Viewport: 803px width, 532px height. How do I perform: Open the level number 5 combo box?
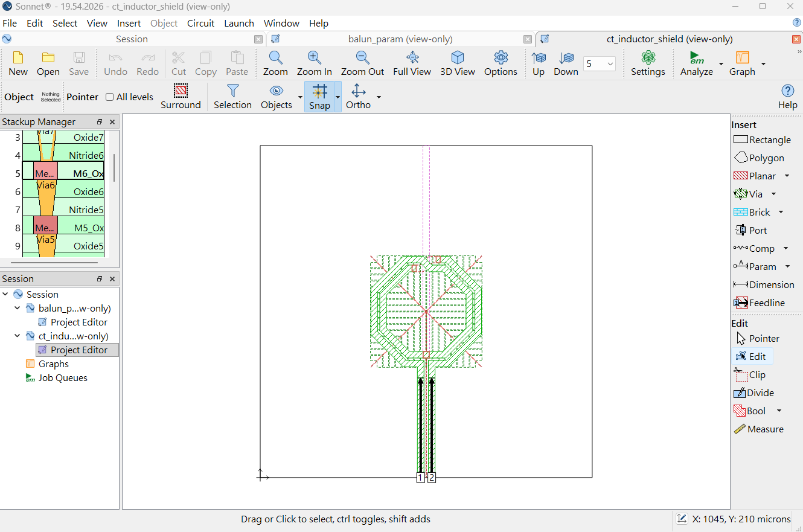[599, 63]
